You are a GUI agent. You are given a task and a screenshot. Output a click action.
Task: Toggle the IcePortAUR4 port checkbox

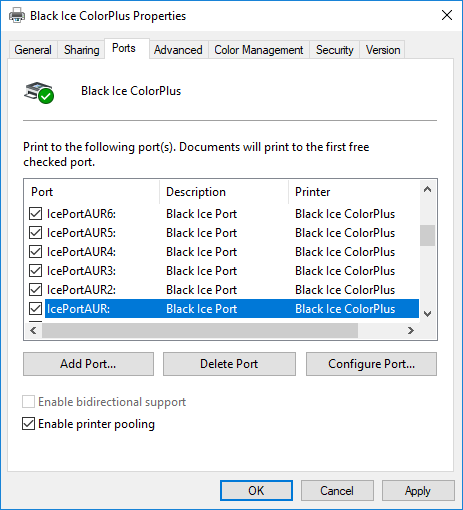(35, 252)
